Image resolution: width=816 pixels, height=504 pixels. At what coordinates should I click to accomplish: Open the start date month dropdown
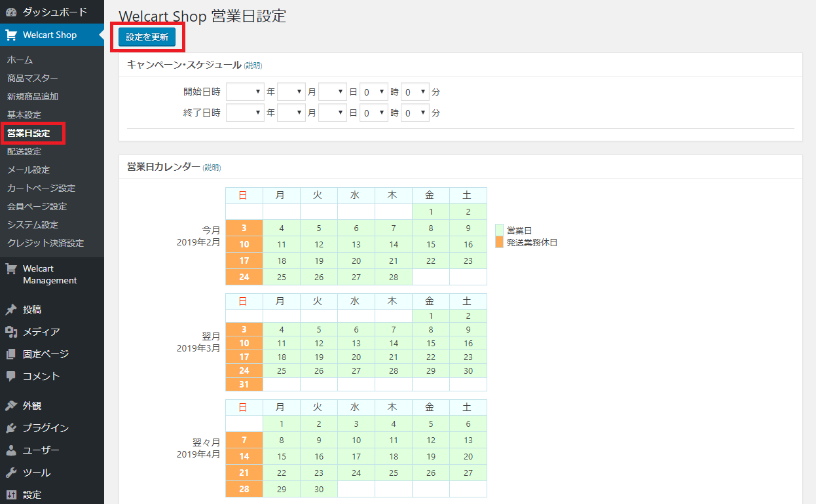[291, 92]
